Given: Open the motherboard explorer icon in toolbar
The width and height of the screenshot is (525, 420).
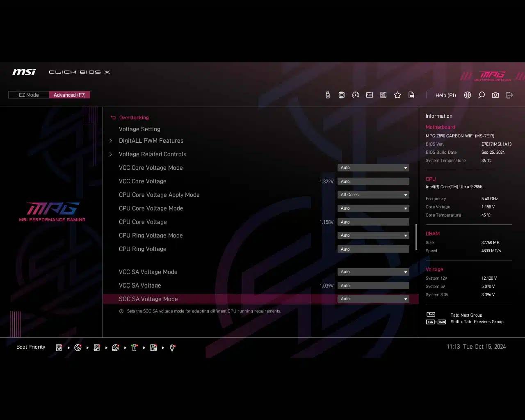Looking at the screenshot, I should tap(383, 95).
